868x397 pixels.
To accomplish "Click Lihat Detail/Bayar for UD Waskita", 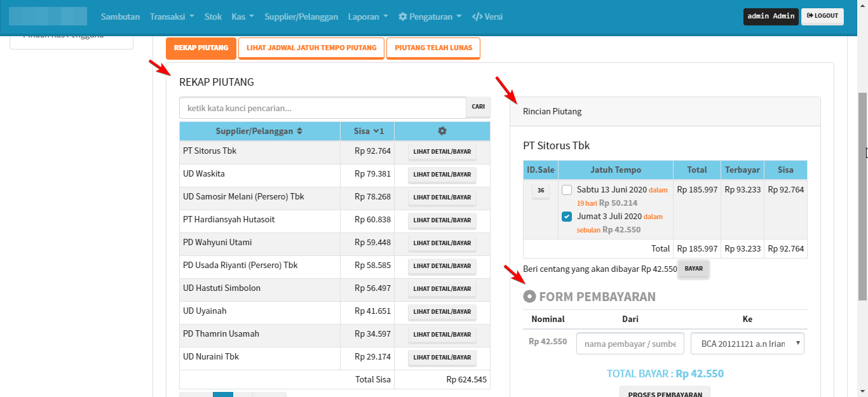I will (x=442, y=175).
